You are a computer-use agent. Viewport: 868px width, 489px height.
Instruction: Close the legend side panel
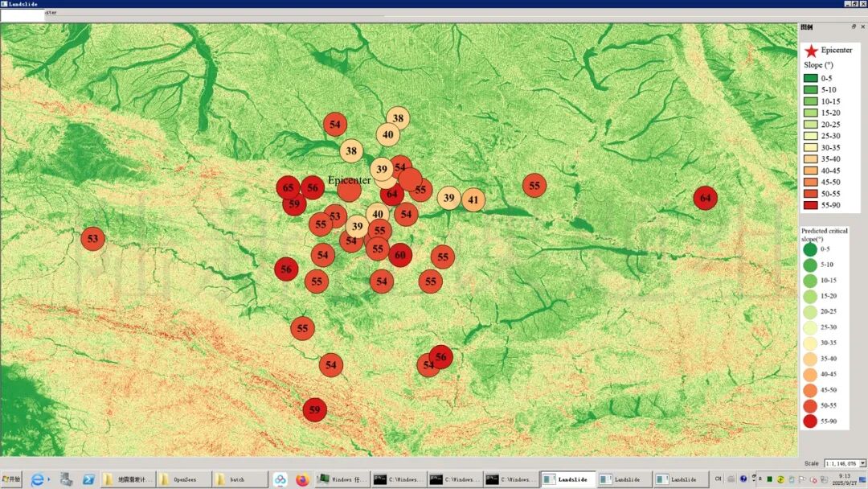pos(862,27)
